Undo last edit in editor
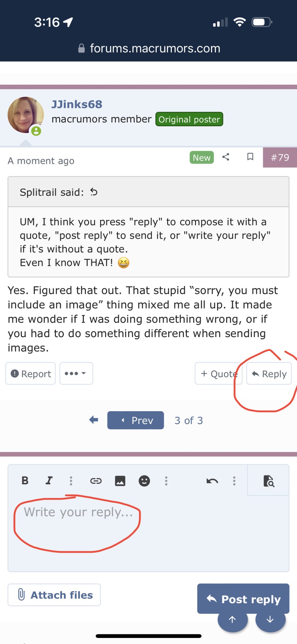The width and height of the screenshot is (297, 644). pyautogui.click(x=212, y=481)
